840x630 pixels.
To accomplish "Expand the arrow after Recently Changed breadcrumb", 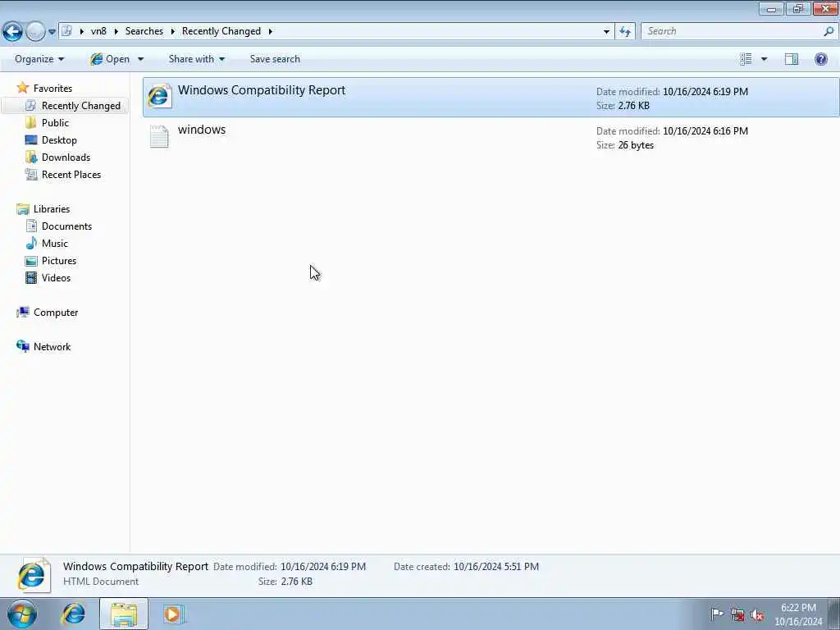I will click(x=271, y=31).
